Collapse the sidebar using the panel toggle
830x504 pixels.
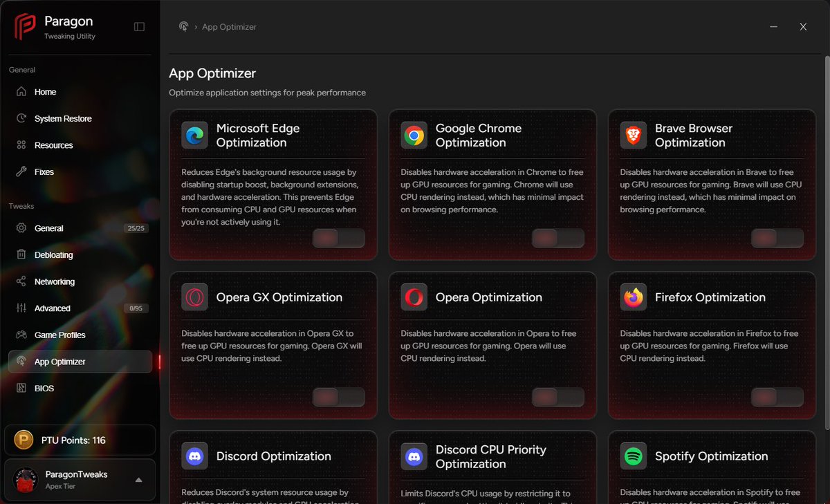click(x=139, y=26)
